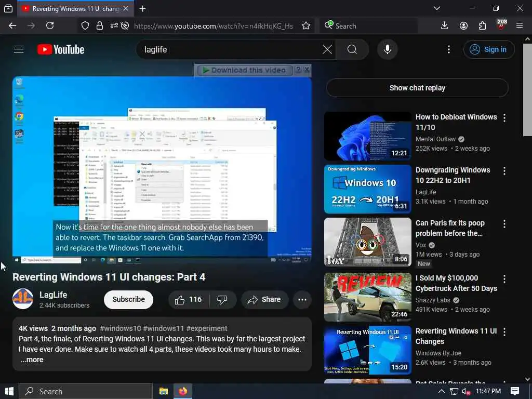The image size is (532, 399).
Task: Click the Sign in button
Action: [488, 49]
